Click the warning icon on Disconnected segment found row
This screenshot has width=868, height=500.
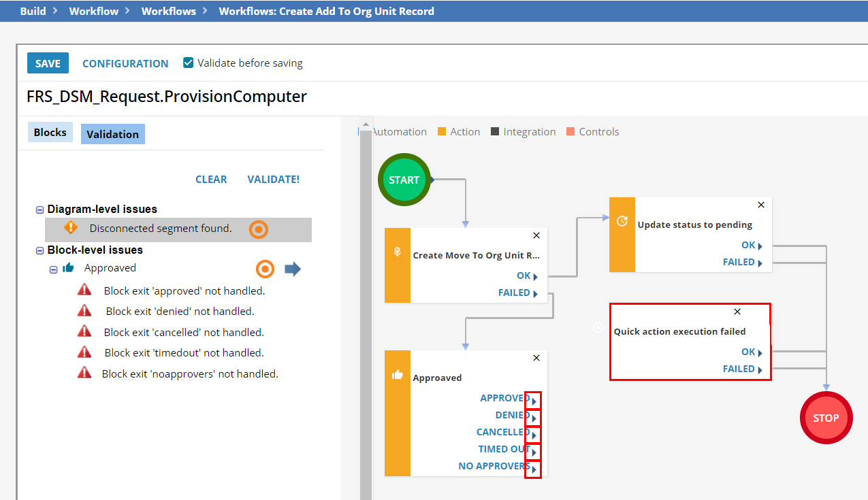tap(71, 227)
